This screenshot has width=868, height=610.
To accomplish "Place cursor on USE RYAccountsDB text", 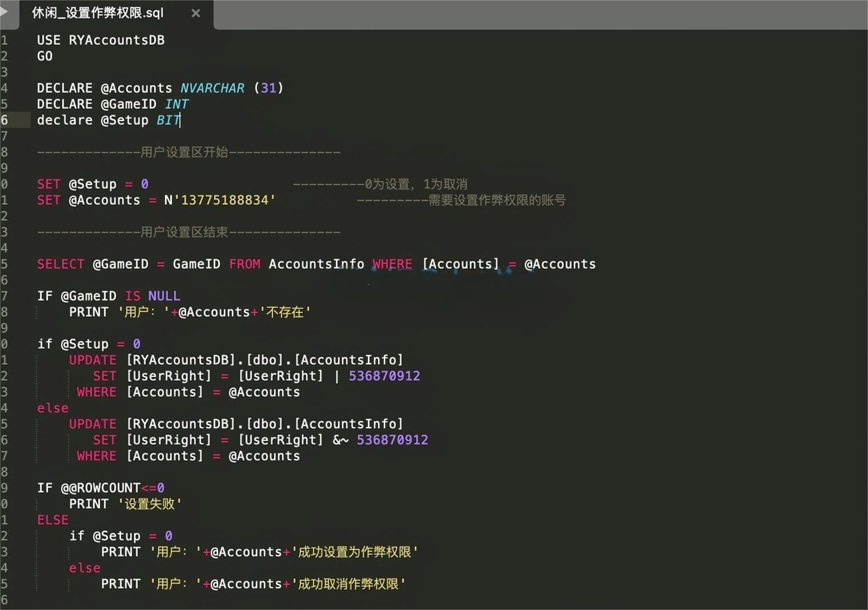I will 101,40.
